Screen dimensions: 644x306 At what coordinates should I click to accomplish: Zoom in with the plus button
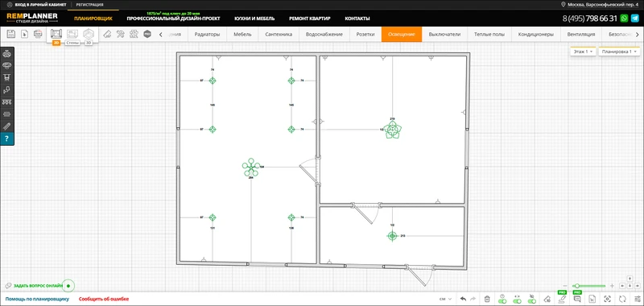click(612, 285)
